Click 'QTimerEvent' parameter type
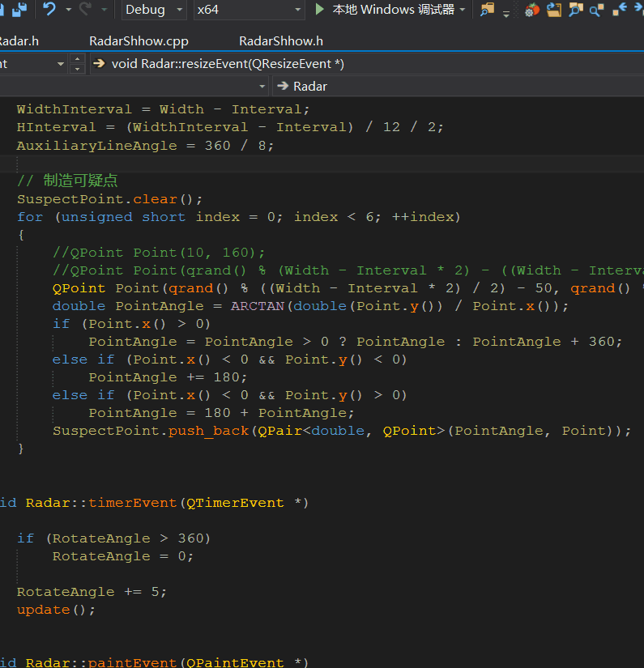Screen dimensions: 644x668 pyautogui.click(x=235, y=503)
